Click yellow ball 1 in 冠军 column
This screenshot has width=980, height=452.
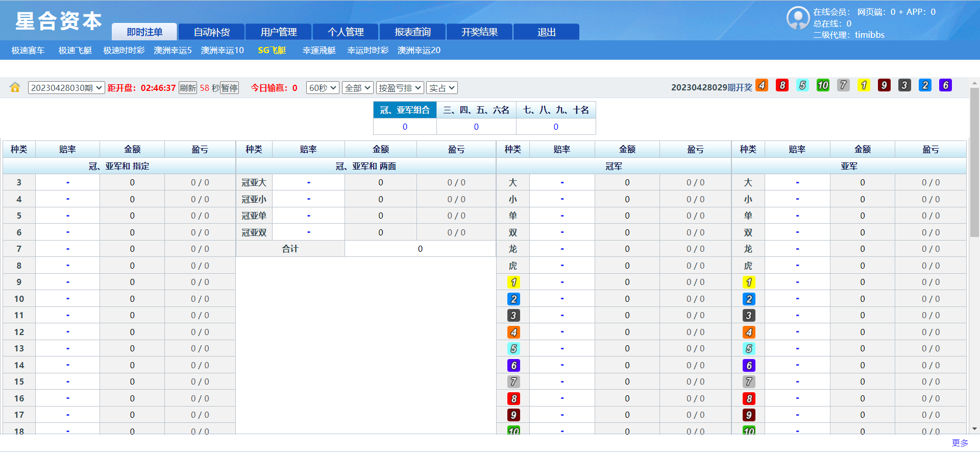(x=513, y=282)
